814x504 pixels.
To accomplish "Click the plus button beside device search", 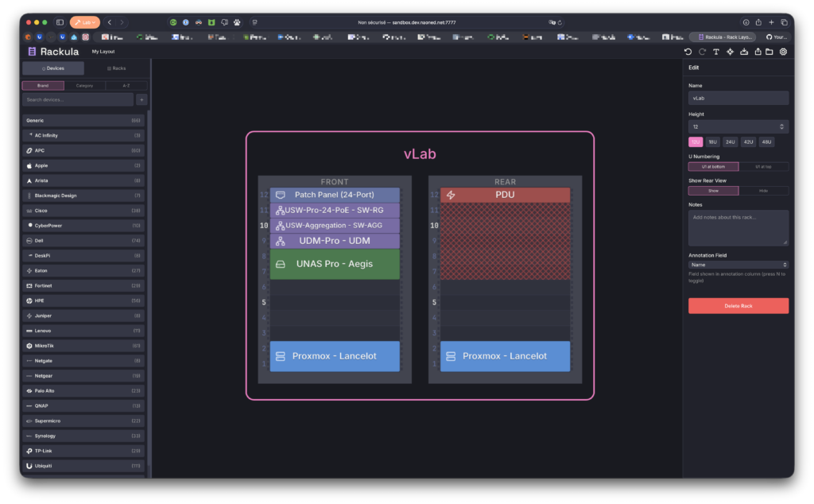I will (141, 99).
